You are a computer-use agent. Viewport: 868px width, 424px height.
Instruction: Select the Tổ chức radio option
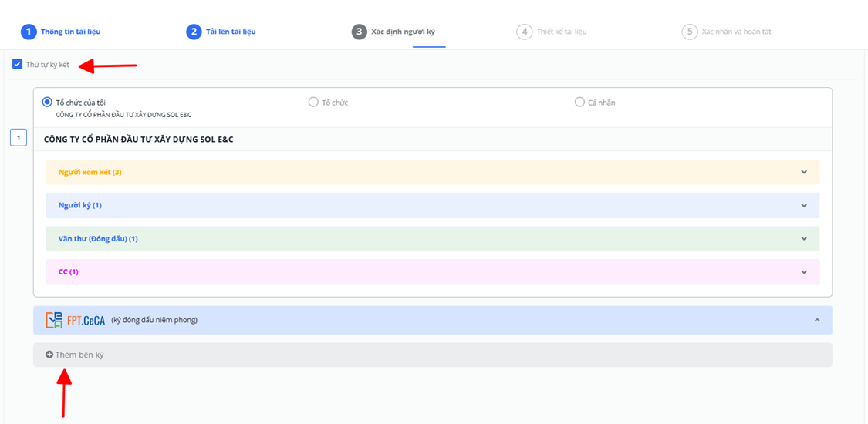point(313,102)
